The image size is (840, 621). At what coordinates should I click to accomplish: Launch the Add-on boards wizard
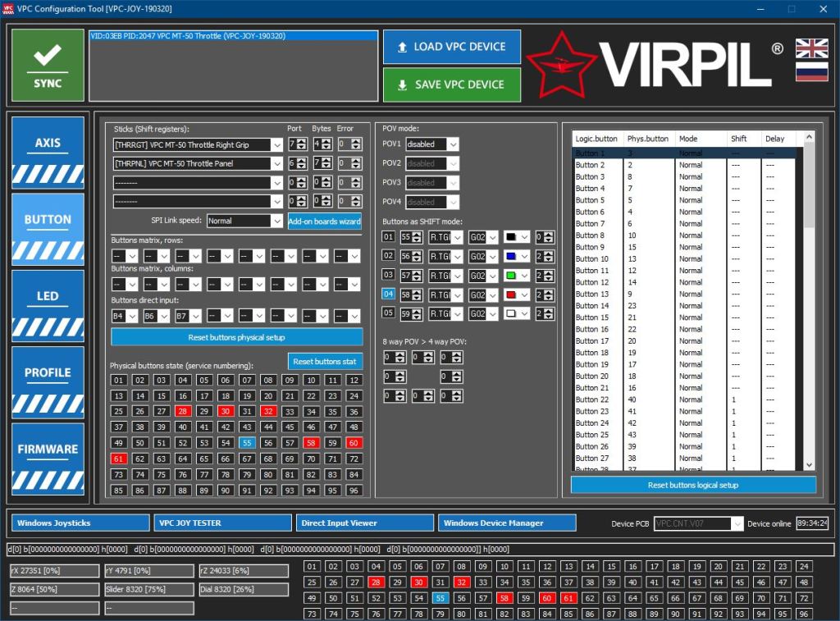coord(324,221)
